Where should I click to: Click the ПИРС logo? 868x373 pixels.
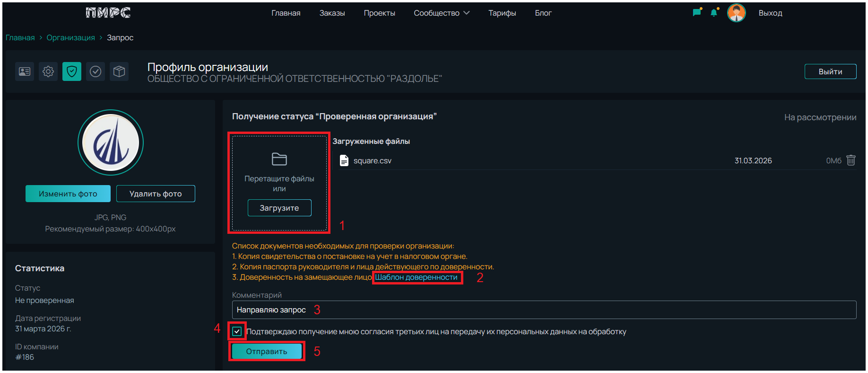108,13
